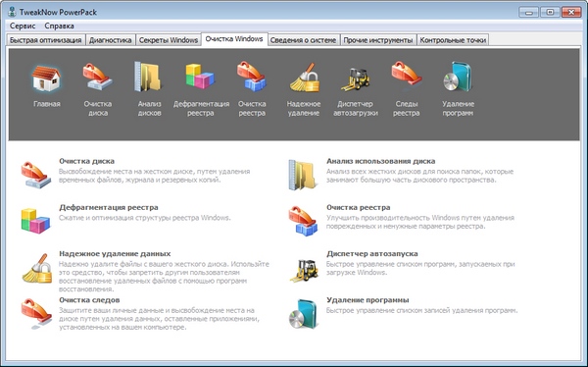Click disc-box icon beside Удаление программы
The width and height of the screenshot is (588, 367).
pyautogui.click(x=303, y=314)
